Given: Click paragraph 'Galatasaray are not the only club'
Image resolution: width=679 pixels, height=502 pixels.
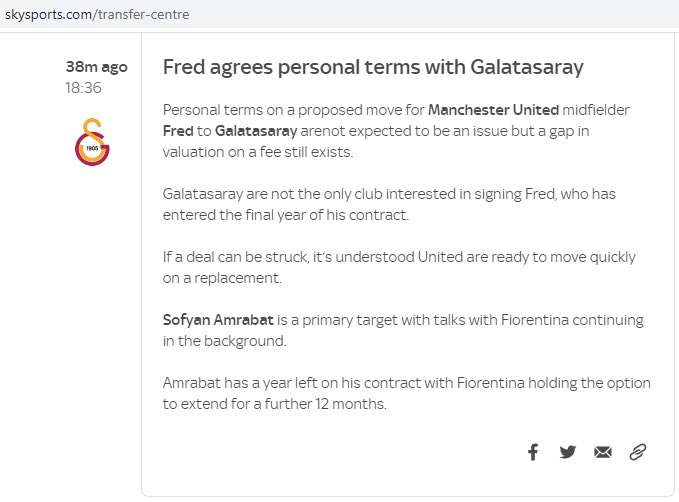Looking at the screenshot, I should pyautogui.click(x=389, y=204).
